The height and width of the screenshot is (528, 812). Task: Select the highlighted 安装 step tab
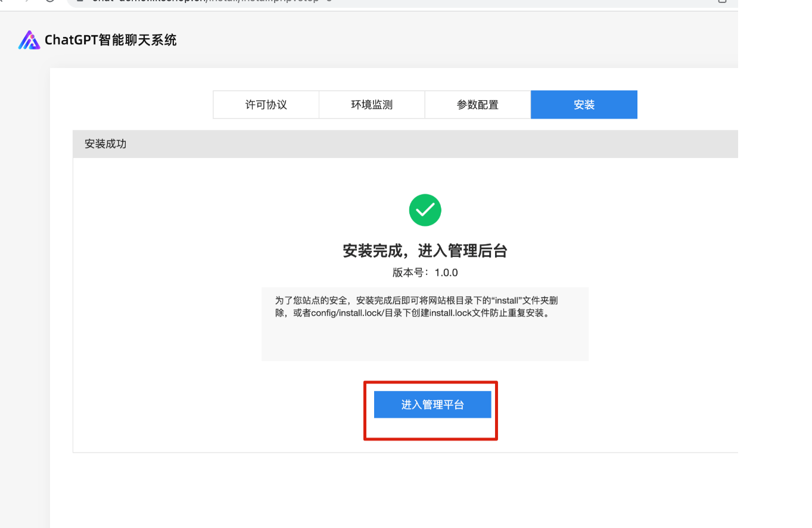click(x=584, y=105)
